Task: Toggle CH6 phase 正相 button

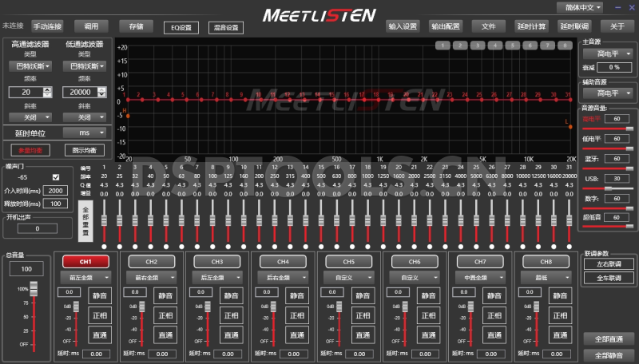Action: [x=429, y=315]
